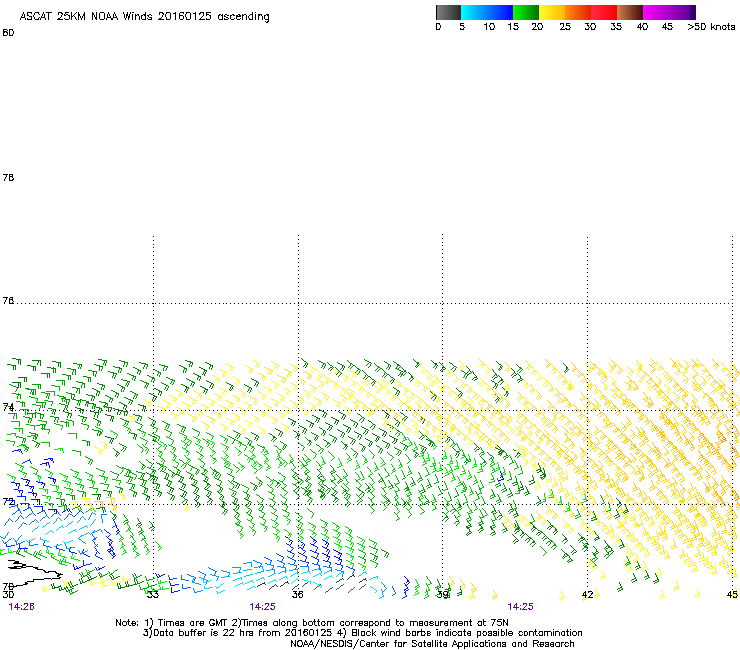Click the title 'ASCAT 25KM NOAA Winds 20160125 ascending'

click(144, 17)
